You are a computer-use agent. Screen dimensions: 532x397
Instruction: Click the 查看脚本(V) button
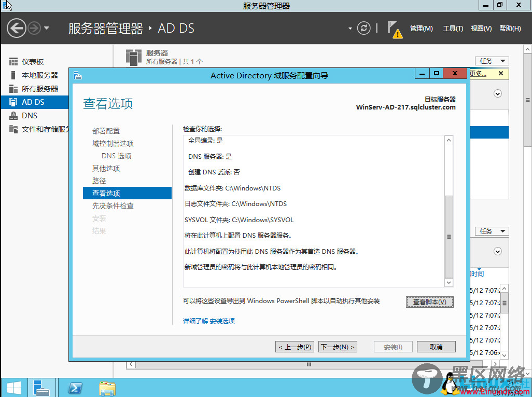[429, 302]
